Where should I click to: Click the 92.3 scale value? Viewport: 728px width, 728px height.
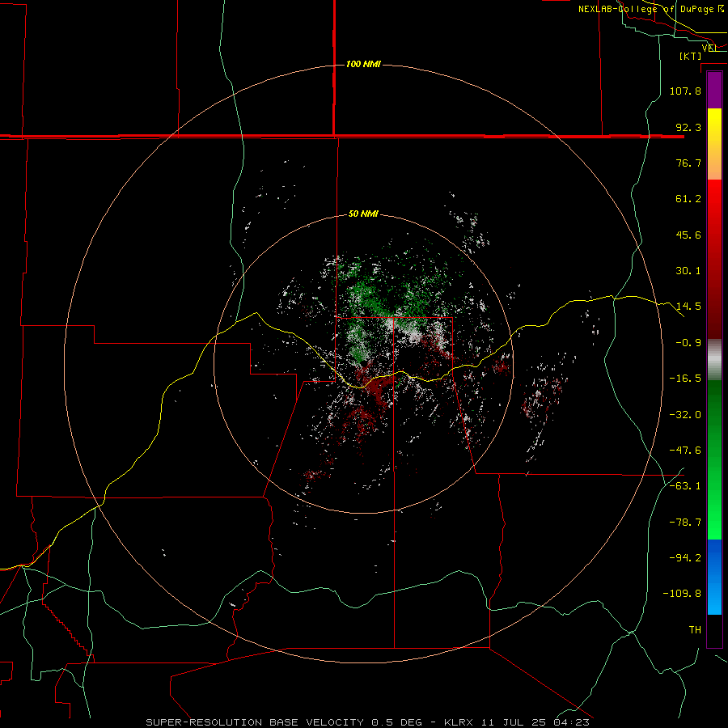(688, 127)
